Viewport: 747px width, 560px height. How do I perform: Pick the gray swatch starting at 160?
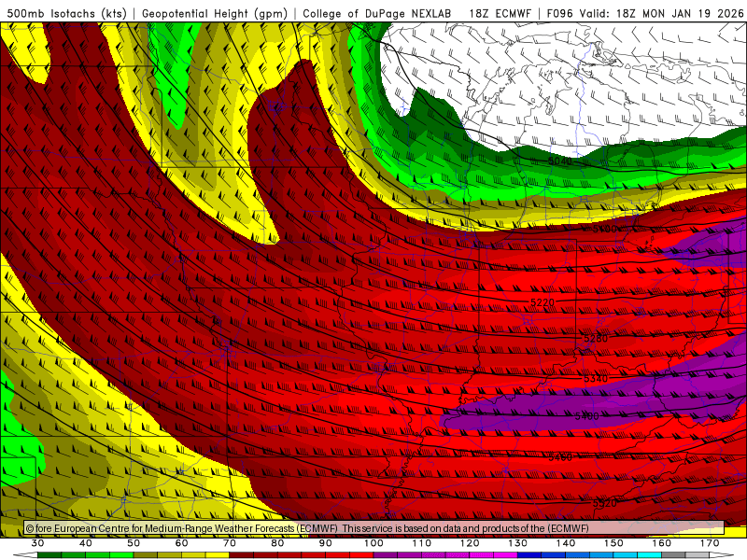point(673,555)
